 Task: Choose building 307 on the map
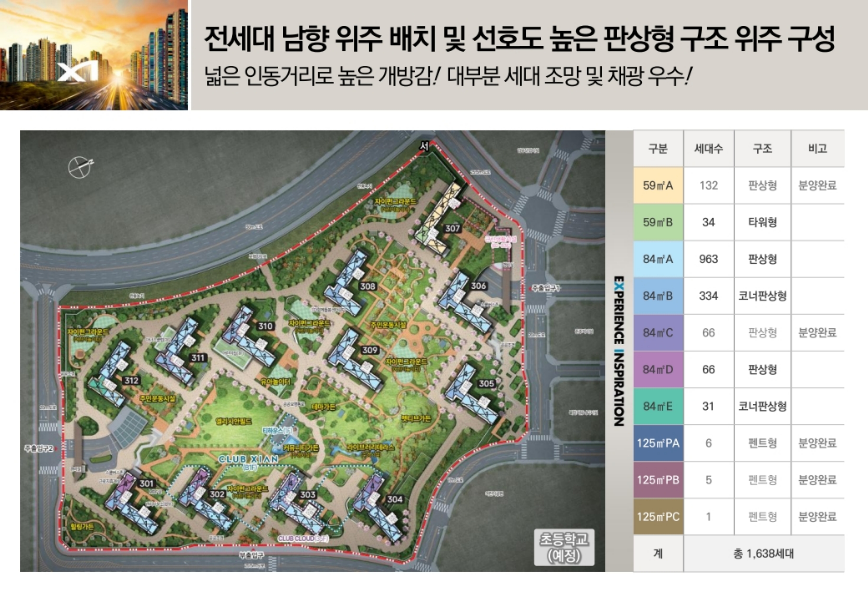coord(452,229)
